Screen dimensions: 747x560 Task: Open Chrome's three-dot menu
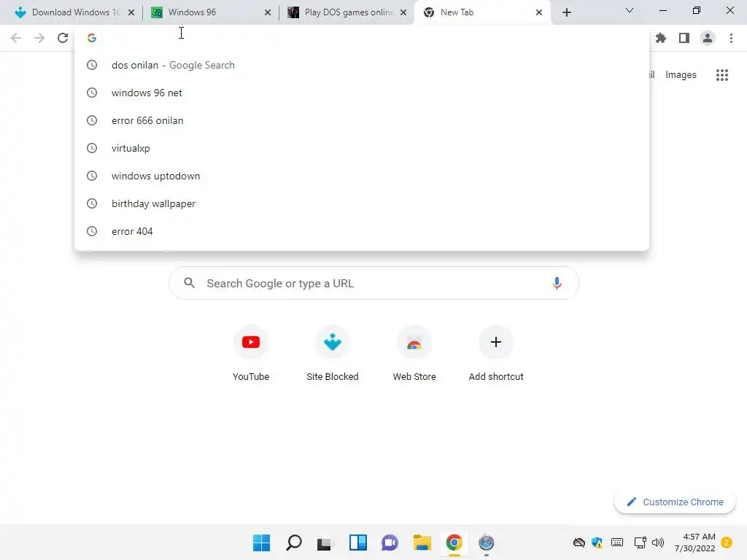[x=731, y=38]
